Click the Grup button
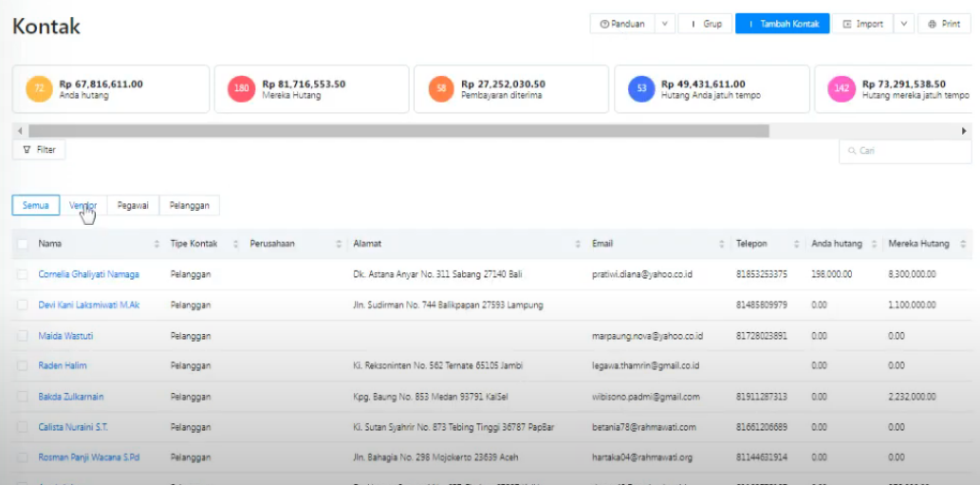 coord(705,24)
